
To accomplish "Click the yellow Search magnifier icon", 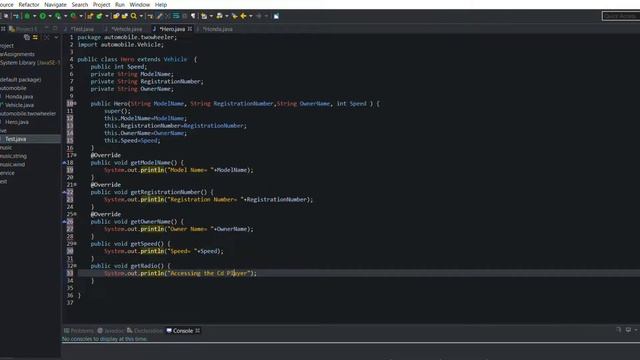I will click(x=134, y=16).
